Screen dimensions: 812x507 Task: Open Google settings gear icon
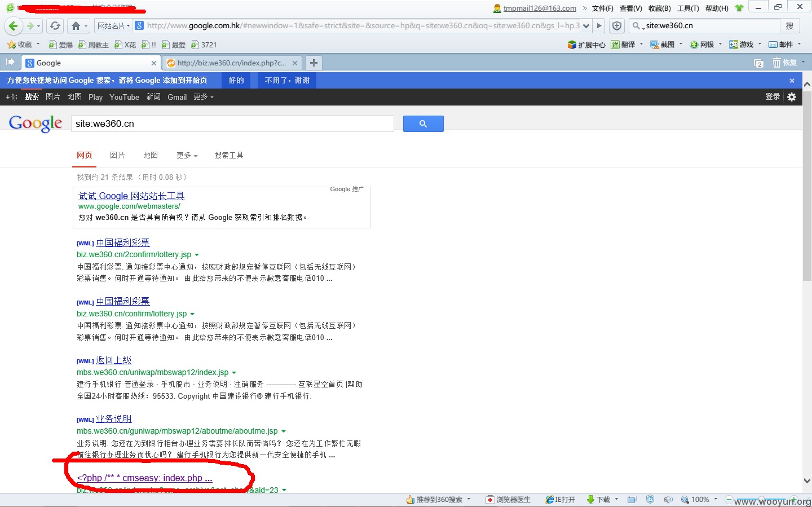(x=792, y=97)
